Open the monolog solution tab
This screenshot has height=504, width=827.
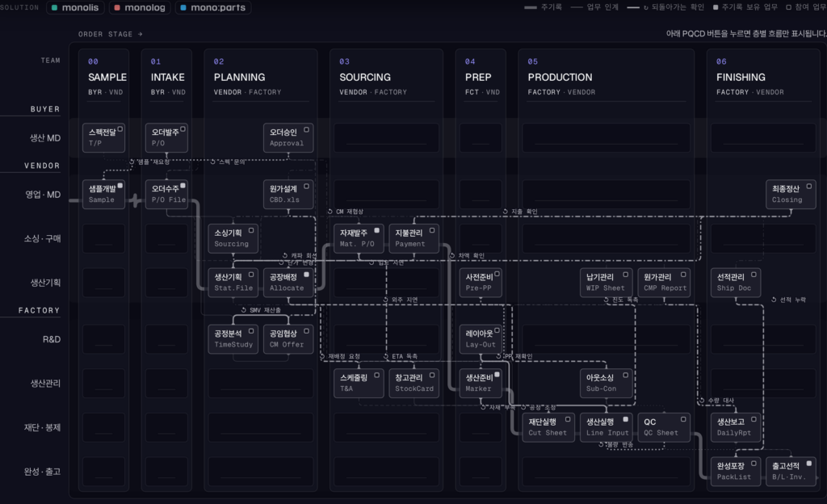click(140, 7)
